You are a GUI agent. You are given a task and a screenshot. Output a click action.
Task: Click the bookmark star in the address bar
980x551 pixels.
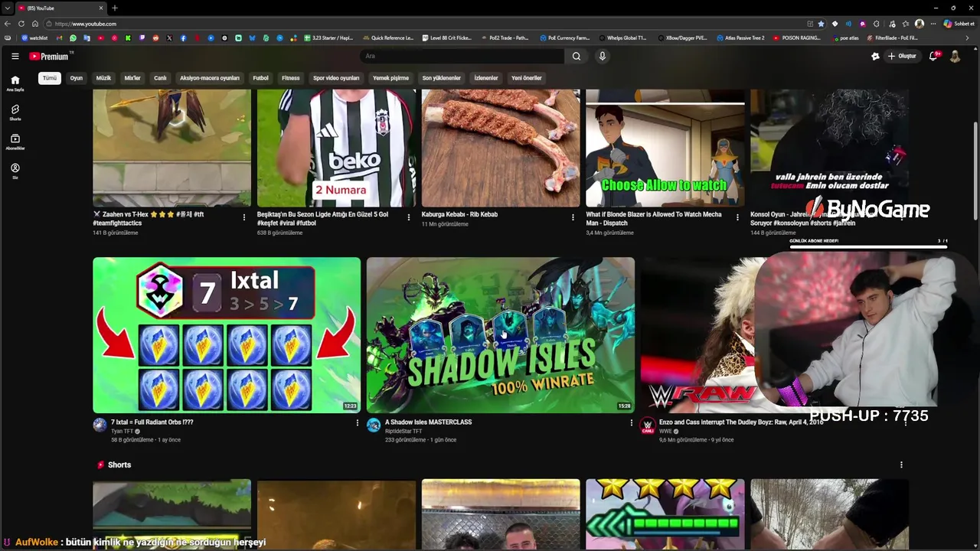822,24
